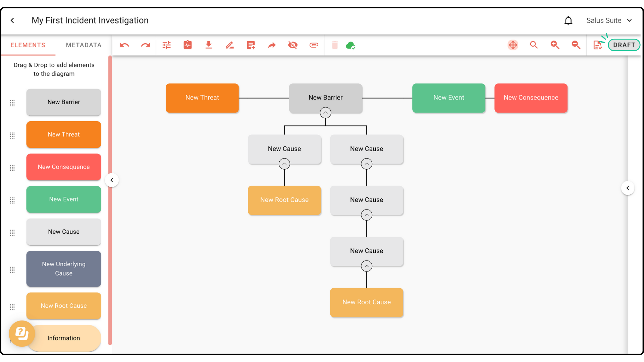The height and width of the screenshot is (362, 644).
Task: Click the download icon in toolbar
Action: coord(209,45)
